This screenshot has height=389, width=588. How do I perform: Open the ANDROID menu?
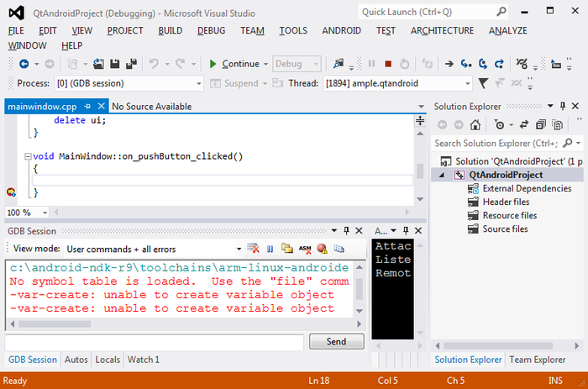click(x=341, y=30)
